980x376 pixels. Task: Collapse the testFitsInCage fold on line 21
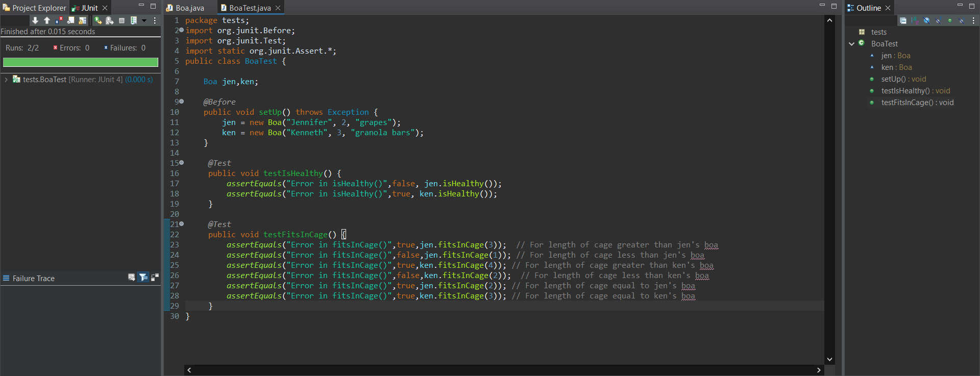tap(182, 224)
